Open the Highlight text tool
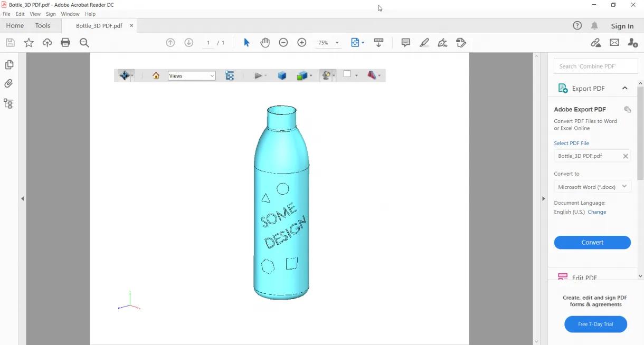644x345 pixels. (424, 43)
